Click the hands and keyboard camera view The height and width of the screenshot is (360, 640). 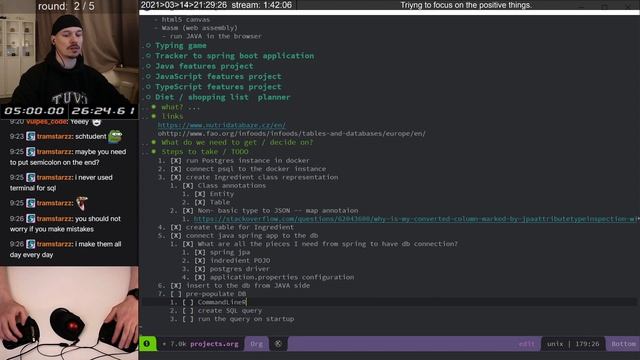69,313
